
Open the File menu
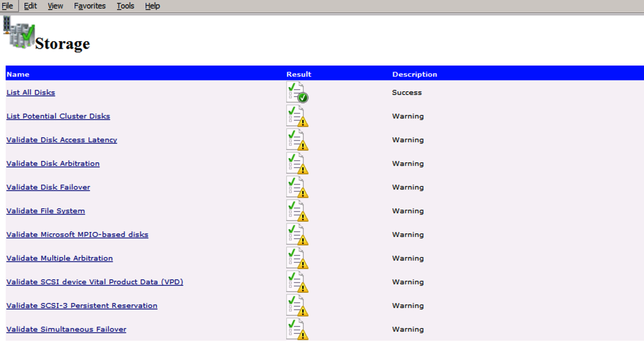[8, 6]
